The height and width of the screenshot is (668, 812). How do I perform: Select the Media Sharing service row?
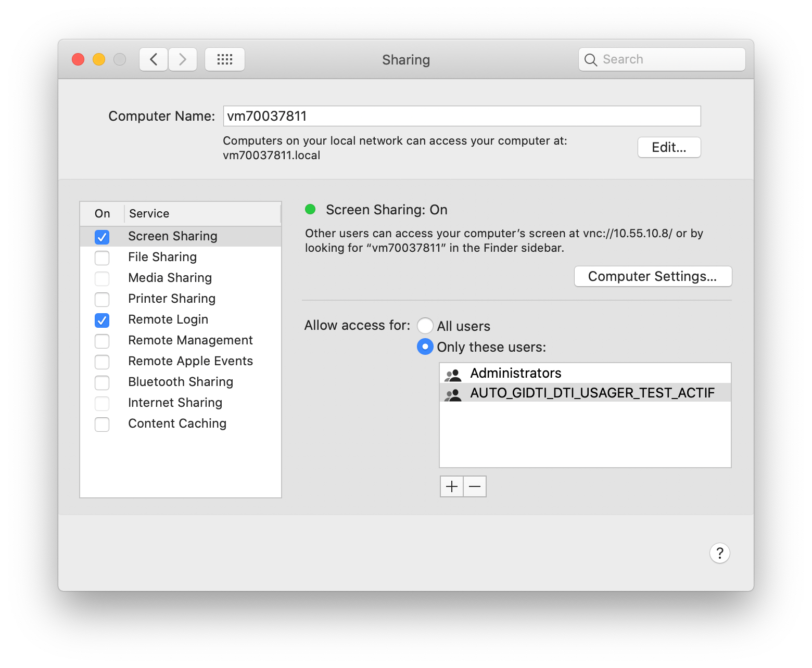coord(181,278)
